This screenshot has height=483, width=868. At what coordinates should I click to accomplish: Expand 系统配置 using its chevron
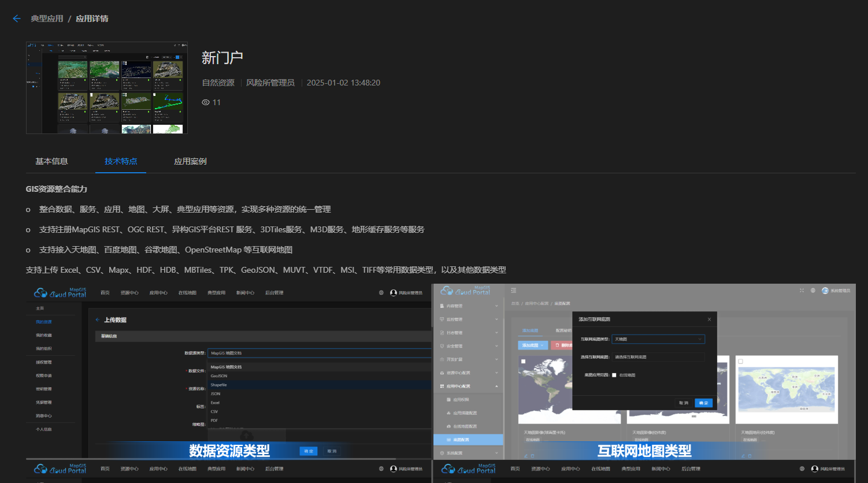coord(496,453)
